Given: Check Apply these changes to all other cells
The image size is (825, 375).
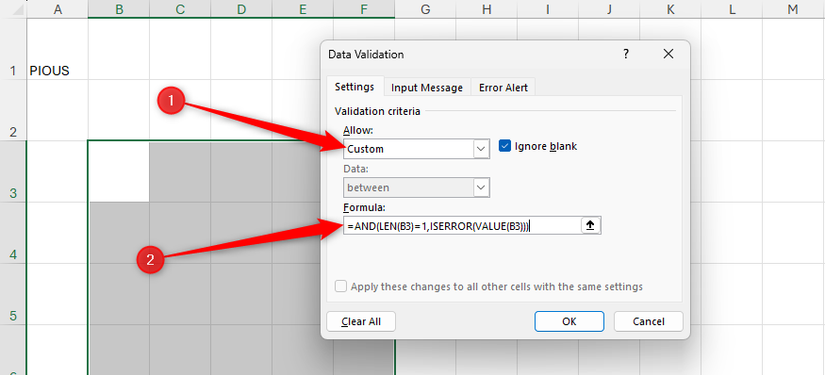Looking at the screenshot, I should click(x=341, y=287).
